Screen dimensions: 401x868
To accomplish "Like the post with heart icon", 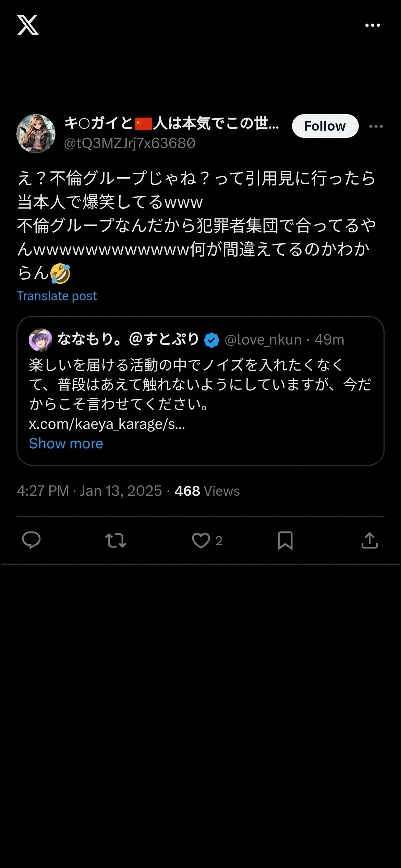I will click(x=201, y=540).
